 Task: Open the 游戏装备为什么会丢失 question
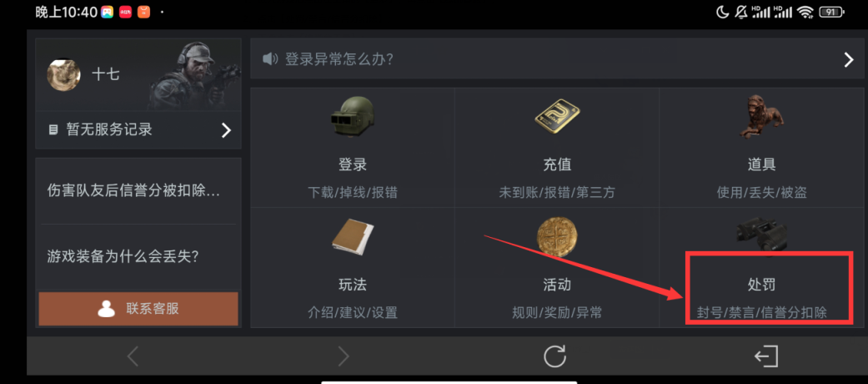(123, 256)
